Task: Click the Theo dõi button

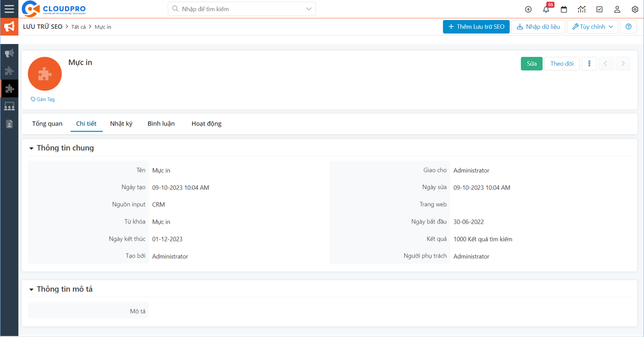Action: [562, 64]
